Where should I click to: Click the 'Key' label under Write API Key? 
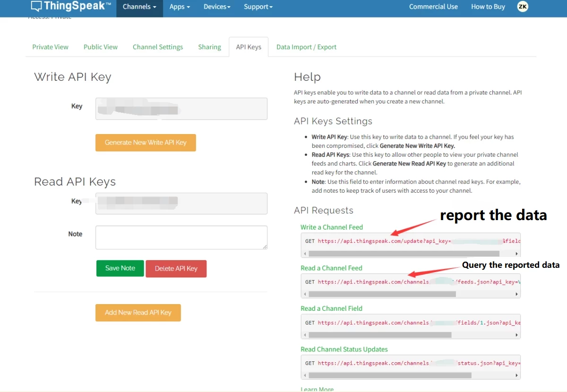[77, 106]
